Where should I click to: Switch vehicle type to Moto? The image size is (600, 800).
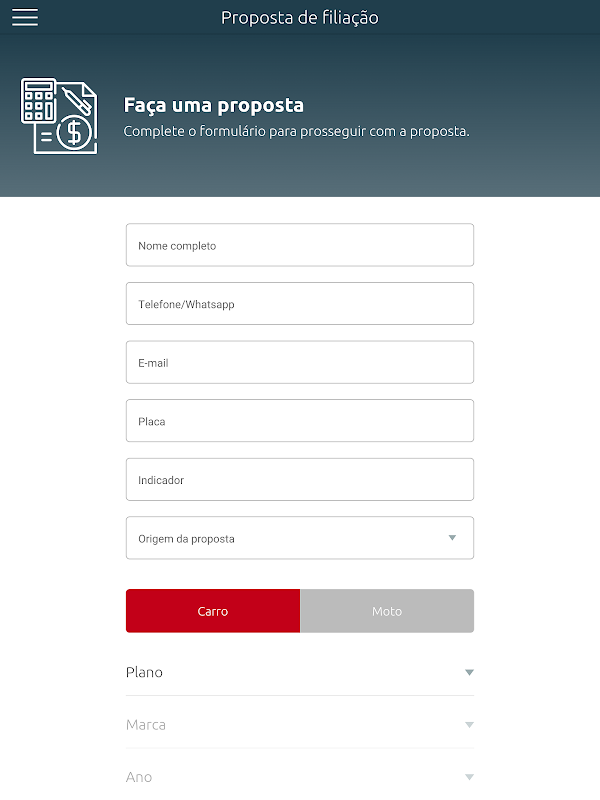coord(387,611)
